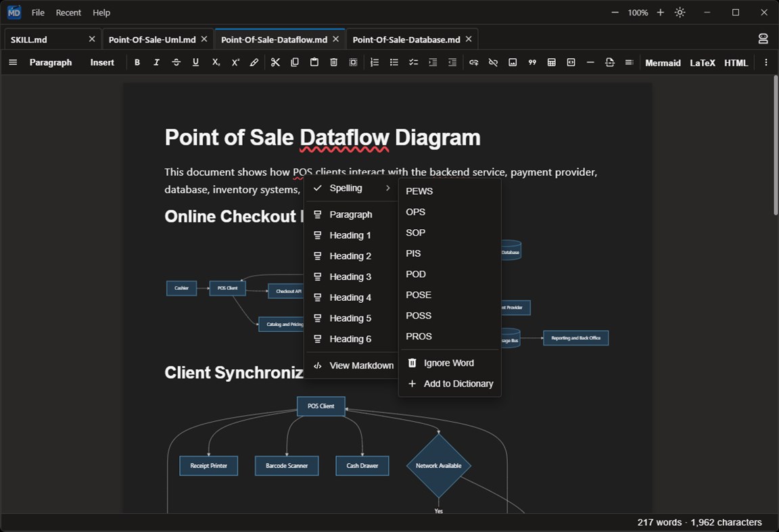Image resolution: width=779 pixels, height=532 pixels.
Task: Apply superscript formatting
Action: coord(235,62)
